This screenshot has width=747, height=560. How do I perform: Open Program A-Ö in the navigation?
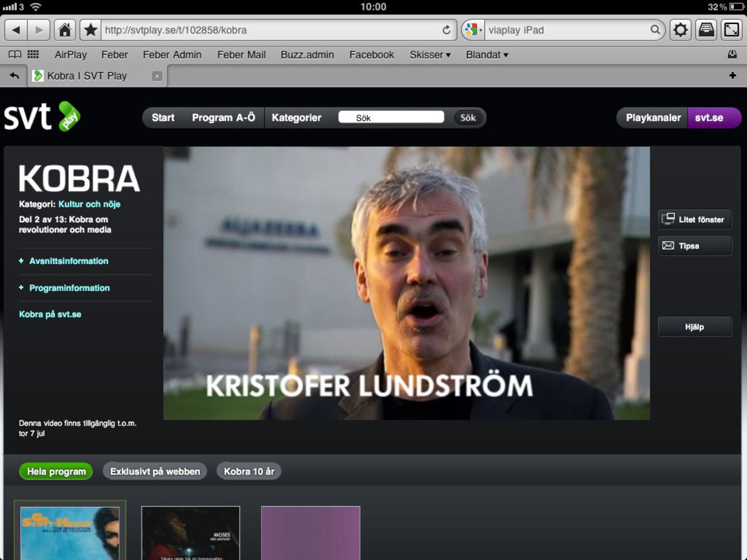click(223, 117)
